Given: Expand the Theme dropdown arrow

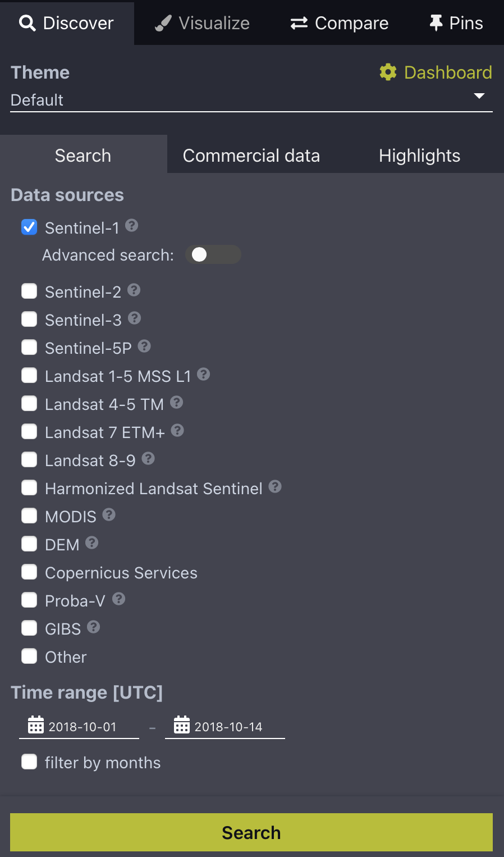Looking at the screenshot, I should (479, 96).
